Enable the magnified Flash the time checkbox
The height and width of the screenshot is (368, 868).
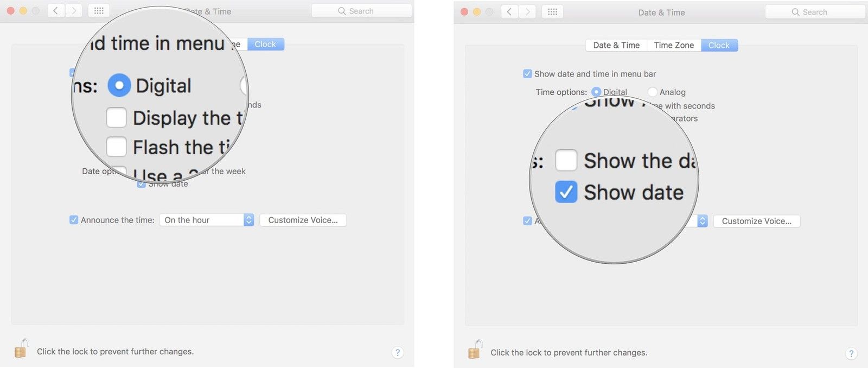click(x=116, y=147)
